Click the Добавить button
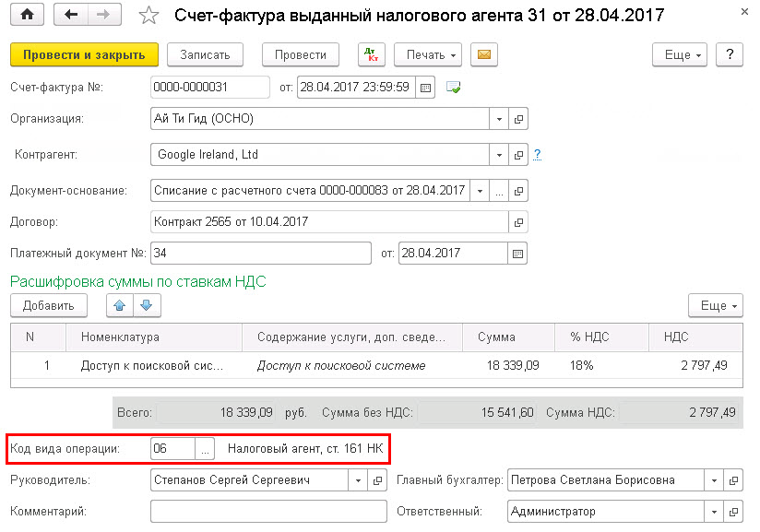 48,305
